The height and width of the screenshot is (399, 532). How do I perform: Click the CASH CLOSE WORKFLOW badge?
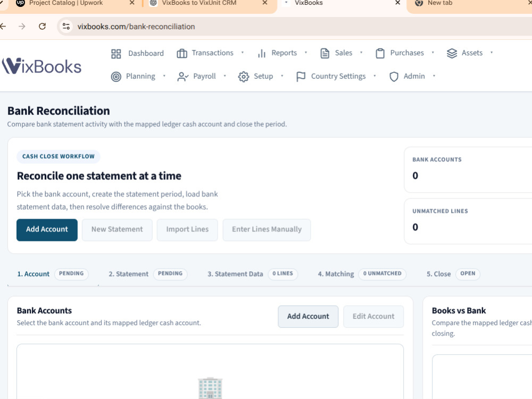pyautogui.click(x=59, y=156)
